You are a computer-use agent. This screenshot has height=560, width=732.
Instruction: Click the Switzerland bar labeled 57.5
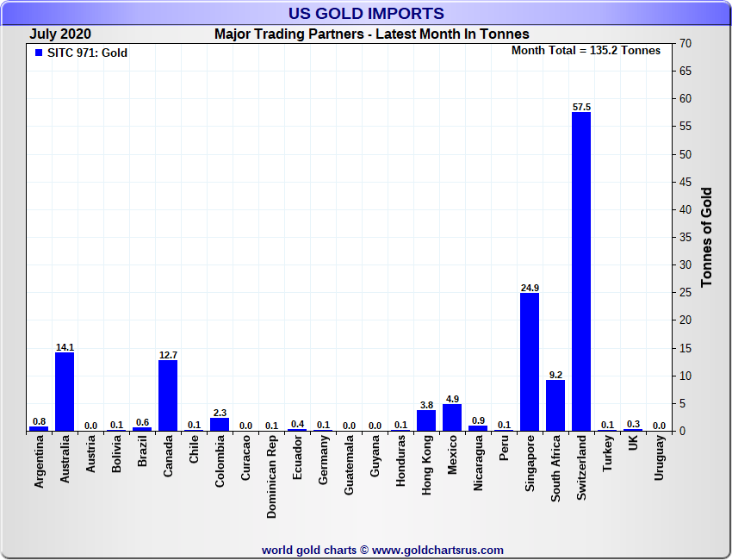(581, 271)
